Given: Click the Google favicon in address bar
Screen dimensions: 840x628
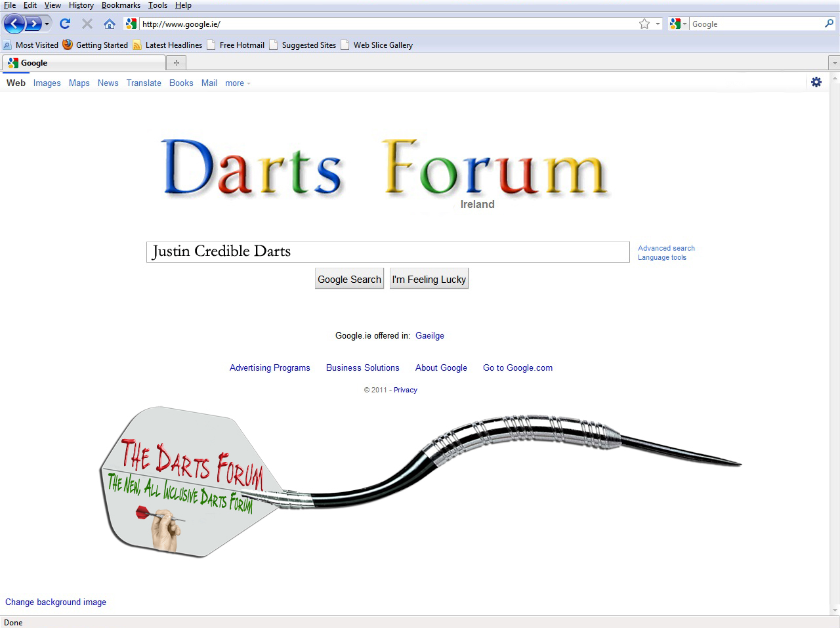Looking at the screenshot, I should 131,24.
